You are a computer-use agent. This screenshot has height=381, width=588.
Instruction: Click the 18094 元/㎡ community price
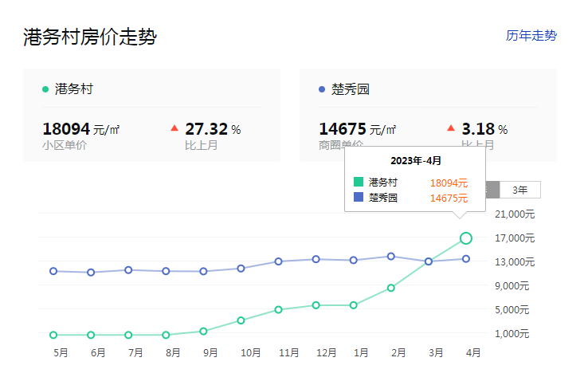pyautogui.click(x=80, y=129)
